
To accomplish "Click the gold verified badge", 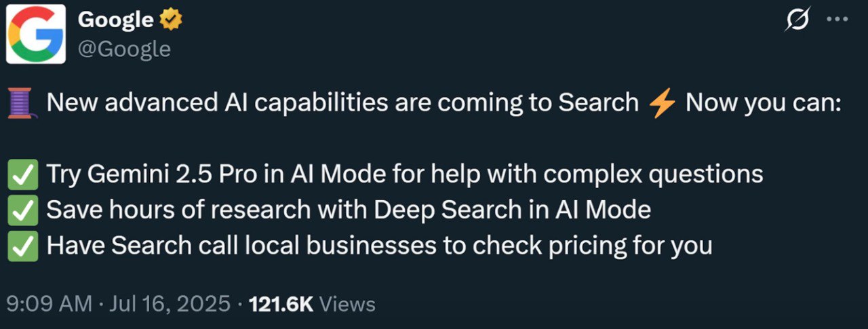I will point(170,21).
